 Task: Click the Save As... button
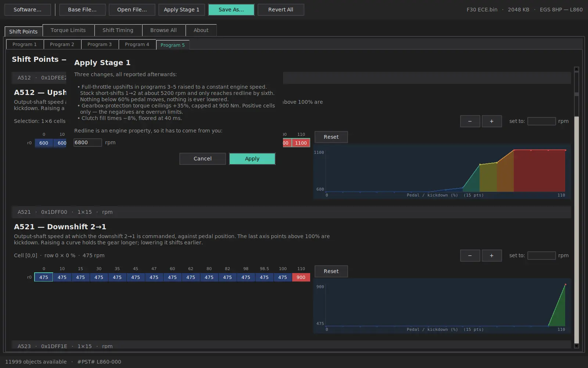231,10
